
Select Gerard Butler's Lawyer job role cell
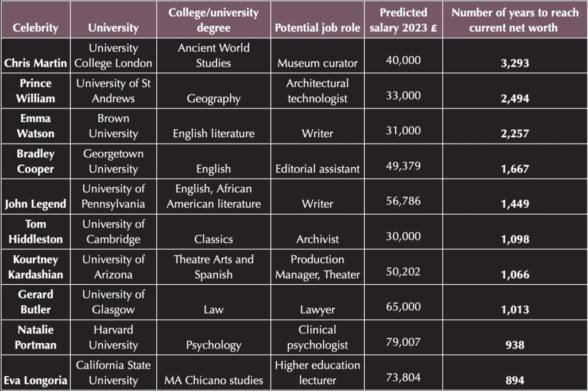(318, 309)
